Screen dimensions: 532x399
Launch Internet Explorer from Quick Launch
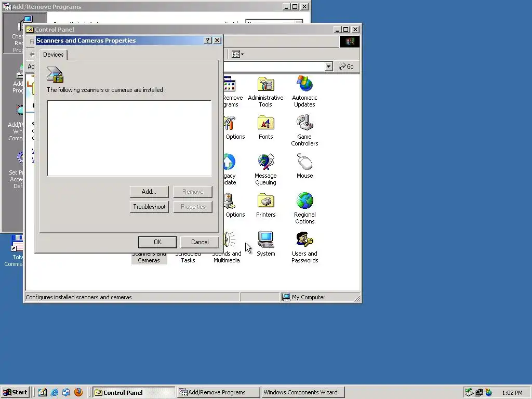(x=54, y=393)
